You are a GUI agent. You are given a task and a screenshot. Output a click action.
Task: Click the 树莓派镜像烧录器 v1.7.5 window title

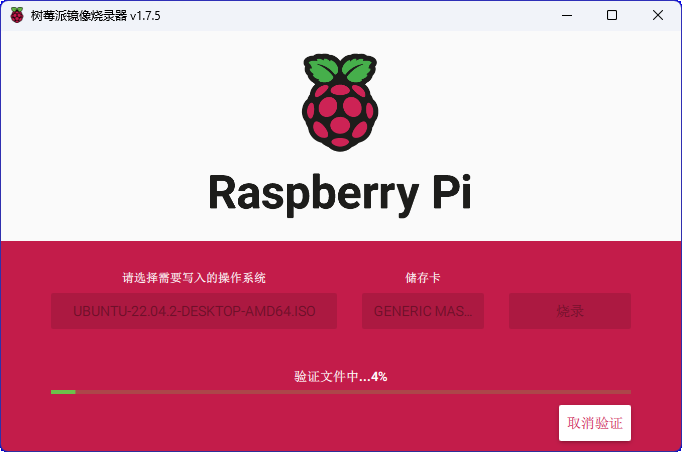pos(96,16)
